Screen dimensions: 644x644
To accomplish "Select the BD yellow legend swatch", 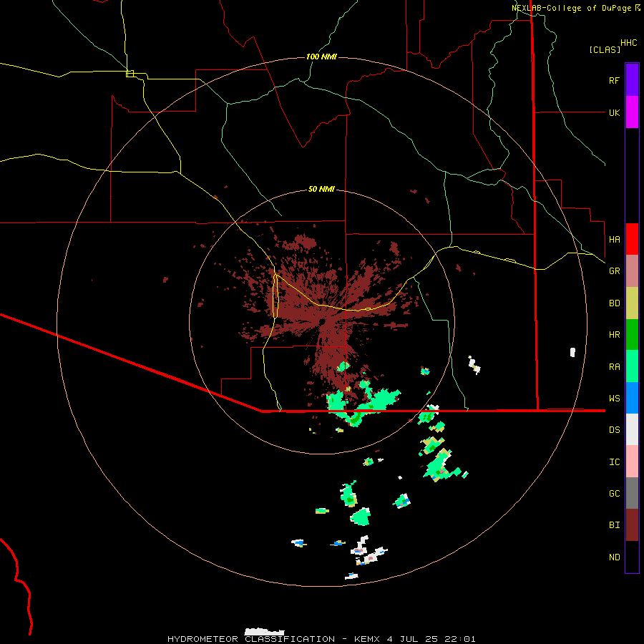I will coord(632,303).
